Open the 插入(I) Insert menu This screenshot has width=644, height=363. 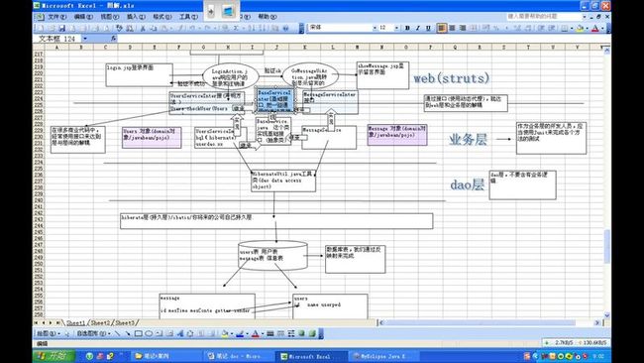[136, 17]
